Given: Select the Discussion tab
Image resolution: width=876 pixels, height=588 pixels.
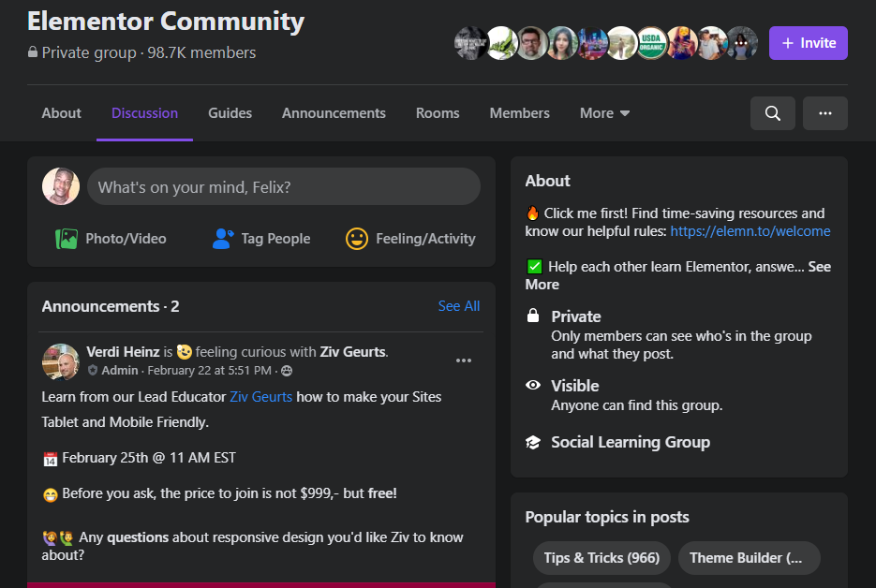Looking at the screenshot, I should pos(144,113).
